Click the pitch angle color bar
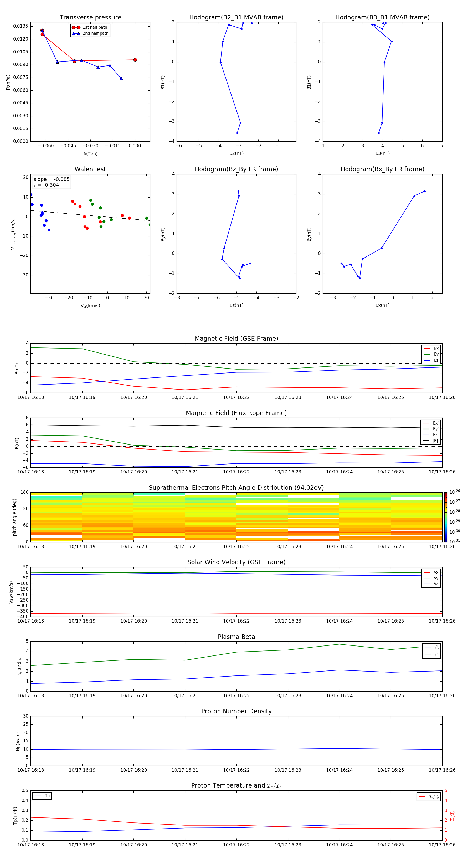Image resolution: width=473 pixels, height=868 pixels. coord(446,517)
